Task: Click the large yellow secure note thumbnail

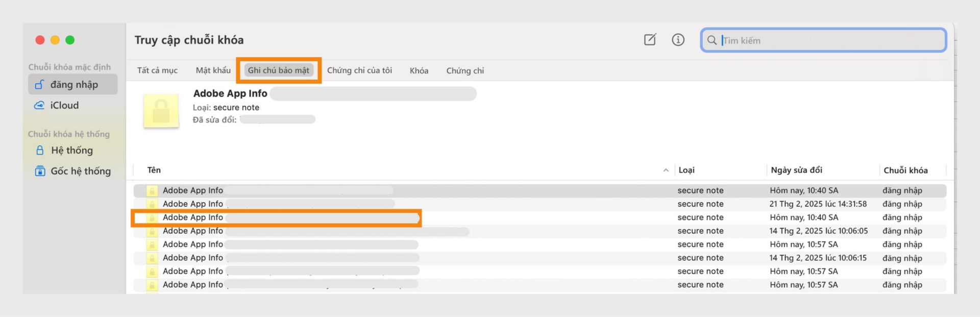Action: (161, 110)
